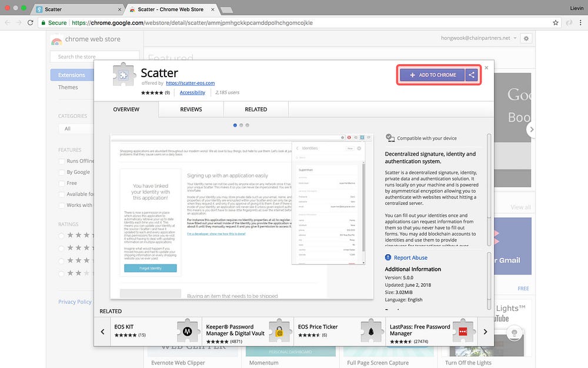Toggle the Available for checkbox
This screenshot has height=368, width=588.
pyautogui.click(x=62, y=194)
